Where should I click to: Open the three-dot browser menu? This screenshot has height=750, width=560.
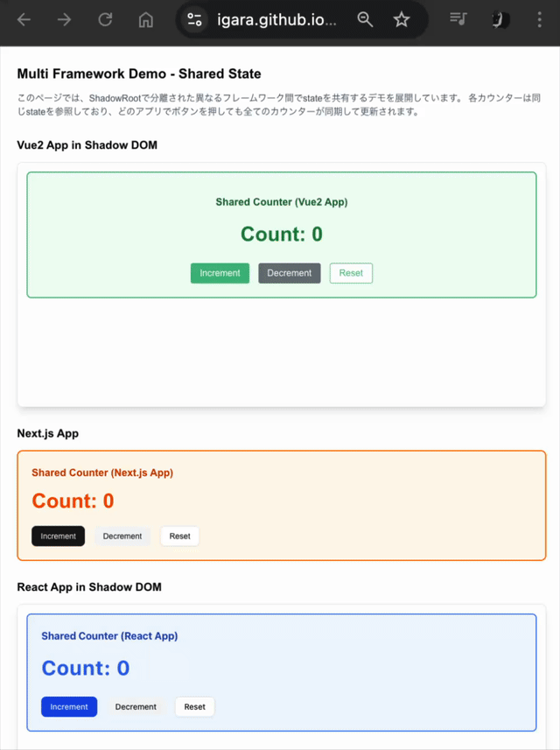pos(539,20)
